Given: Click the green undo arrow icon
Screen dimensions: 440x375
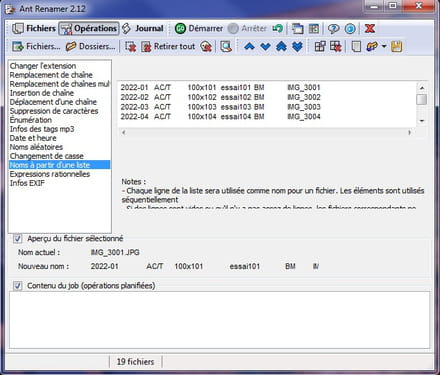Looking at the screenshot, I should tap(277, 29).
